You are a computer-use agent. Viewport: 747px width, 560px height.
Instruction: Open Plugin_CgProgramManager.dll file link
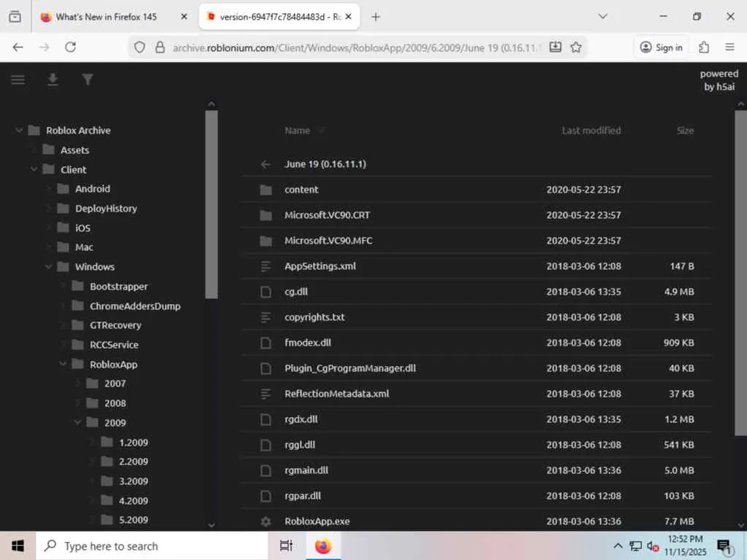point(350,368)
